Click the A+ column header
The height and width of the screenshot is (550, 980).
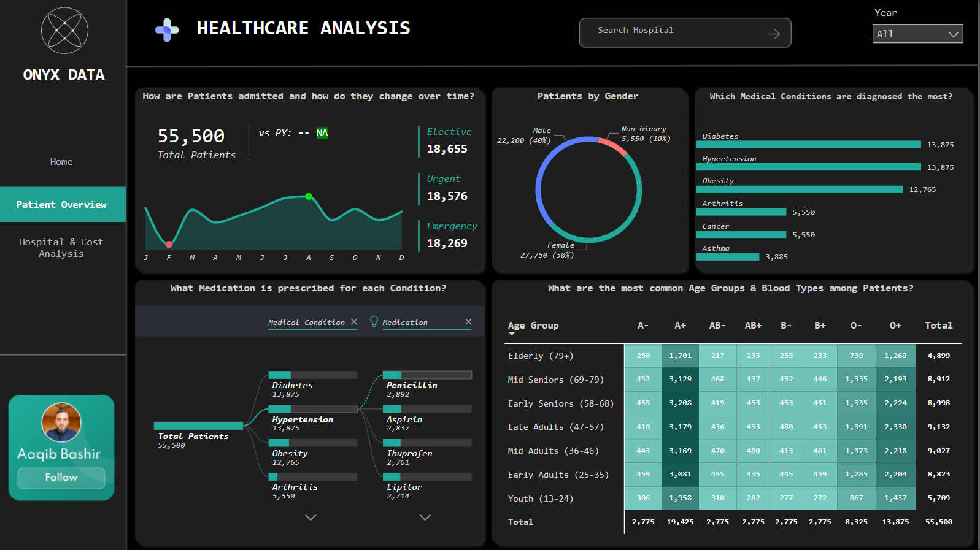(x=680, y=326)
